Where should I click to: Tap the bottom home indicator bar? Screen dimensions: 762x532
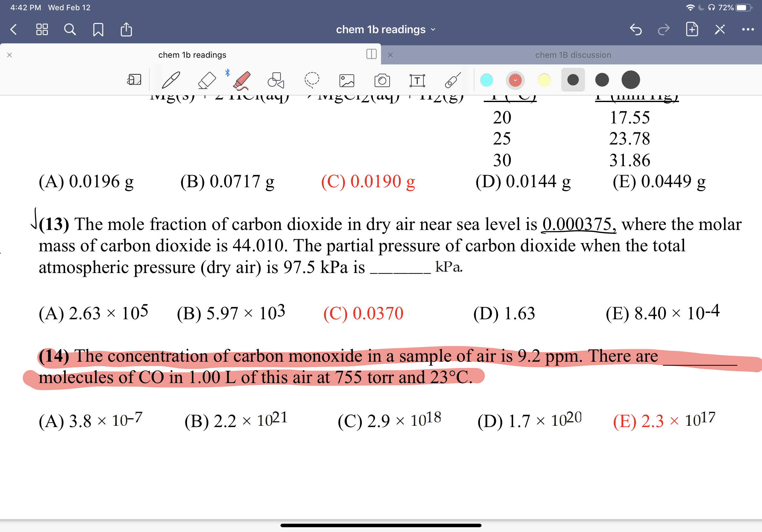tap(381, 525)
